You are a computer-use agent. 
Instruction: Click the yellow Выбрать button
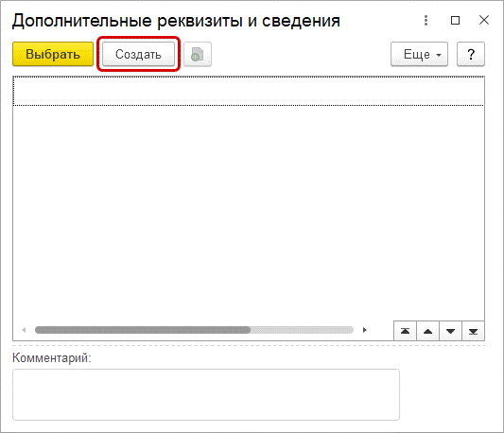53,54
